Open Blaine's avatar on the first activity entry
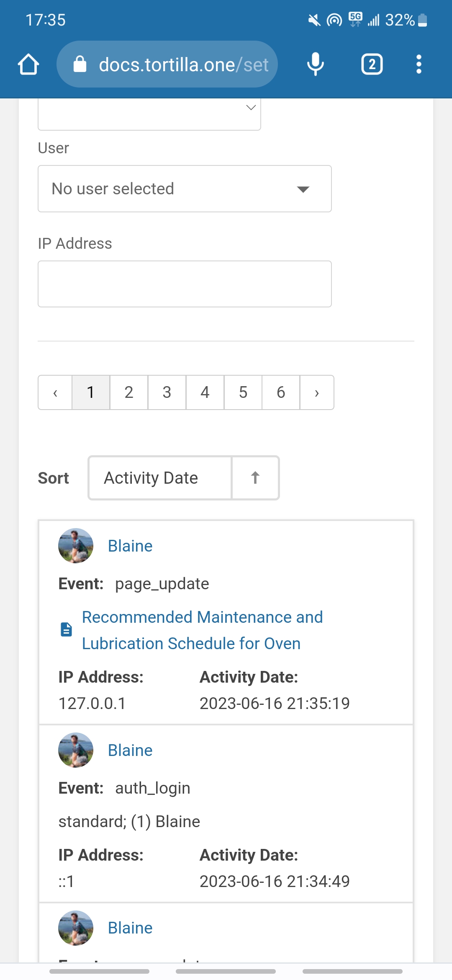Viewport: 452px width, 980px height. pyautogui.click(x=76, y=546)
